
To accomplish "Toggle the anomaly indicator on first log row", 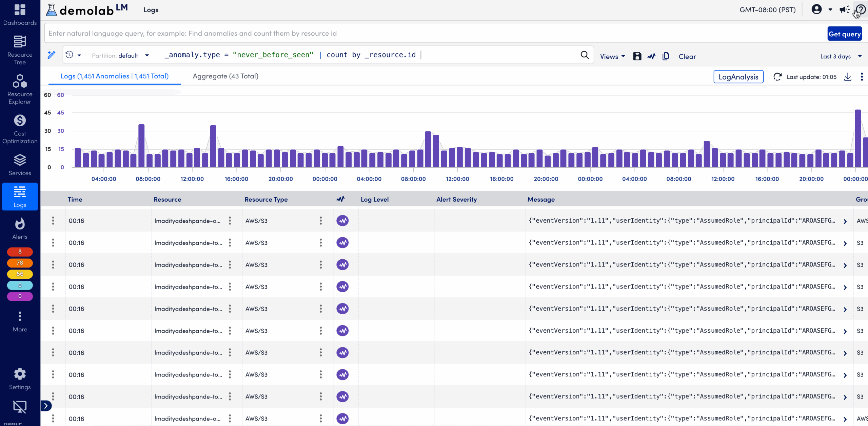I will (342, 220).
